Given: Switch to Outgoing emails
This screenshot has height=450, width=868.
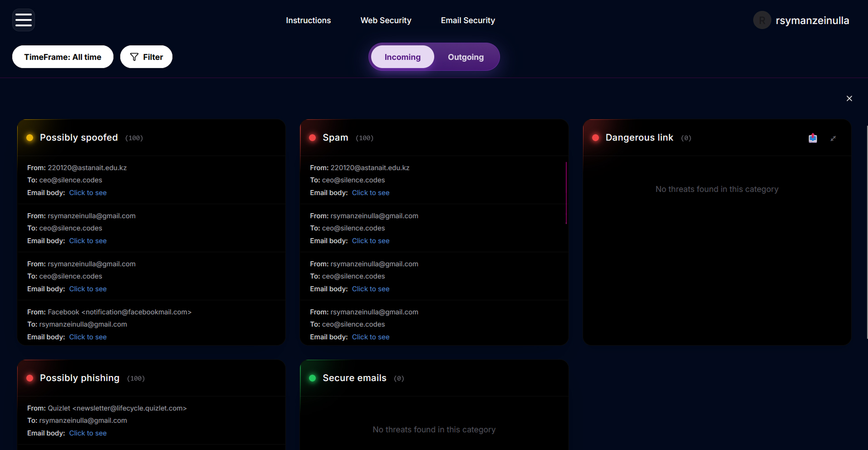Looking at the screenshot, I should coord(466,57).
